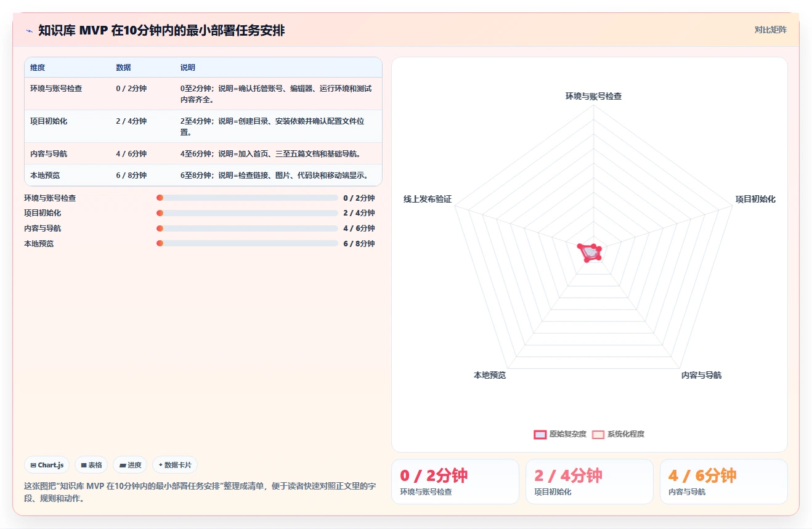Click the 说明 column header
Screen dimensions: 812x529
[188, 68]
